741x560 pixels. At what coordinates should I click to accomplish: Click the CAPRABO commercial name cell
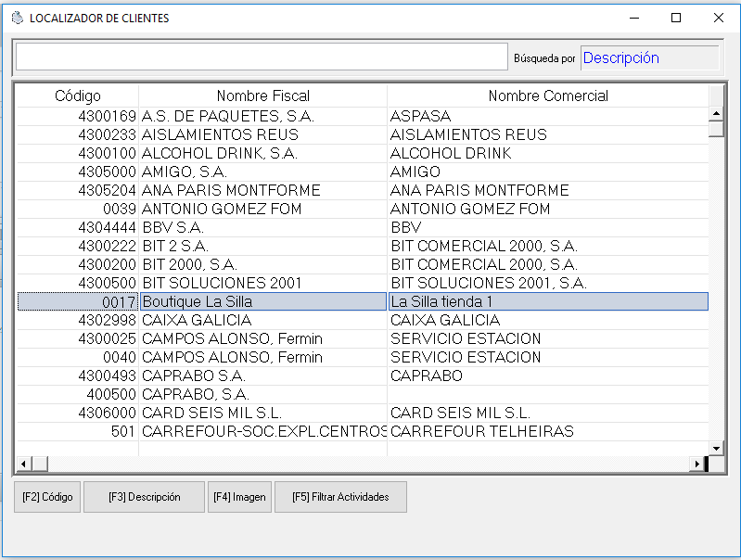548,375
